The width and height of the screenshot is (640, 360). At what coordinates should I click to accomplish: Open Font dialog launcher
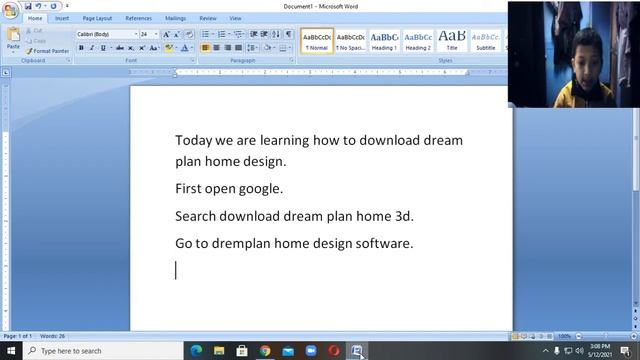193,60
